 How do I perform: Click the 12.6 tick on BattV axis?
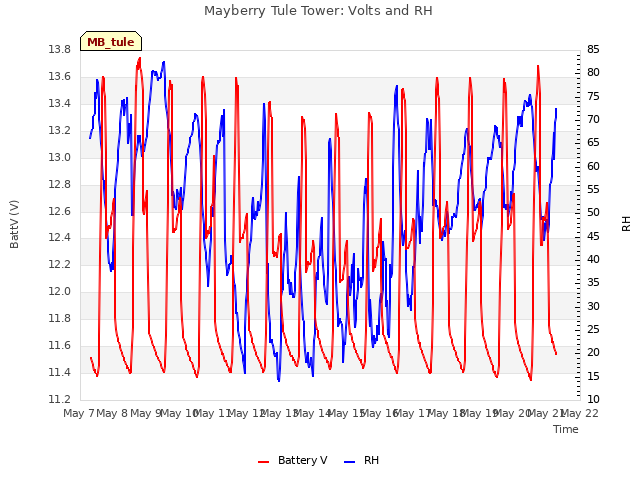tap(59, 211)
